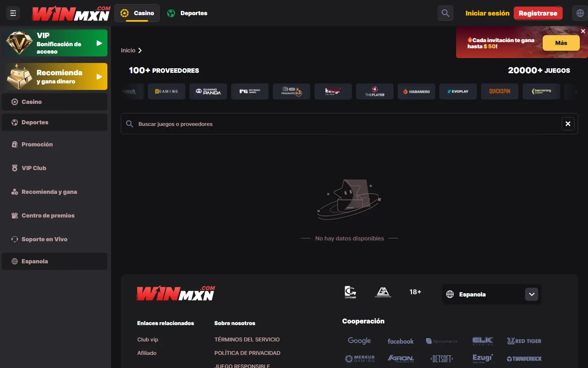
Task: Open the search magnifier icon in the header
Action: pos(445,13)
